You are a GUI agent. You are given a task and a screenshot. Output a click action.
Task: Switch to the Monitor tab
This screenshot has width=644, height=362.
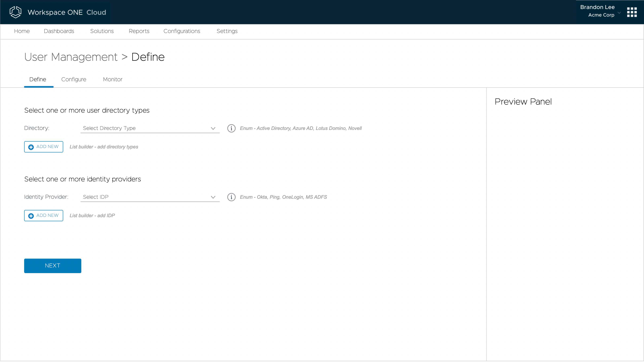coord(112,79)
